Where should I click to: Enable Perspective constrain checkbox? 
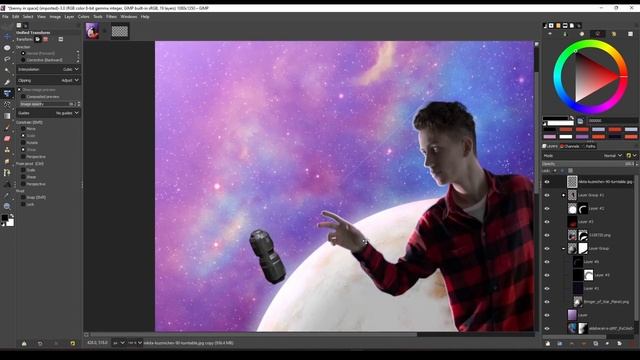pyautogui.click(x=23, y=156)
